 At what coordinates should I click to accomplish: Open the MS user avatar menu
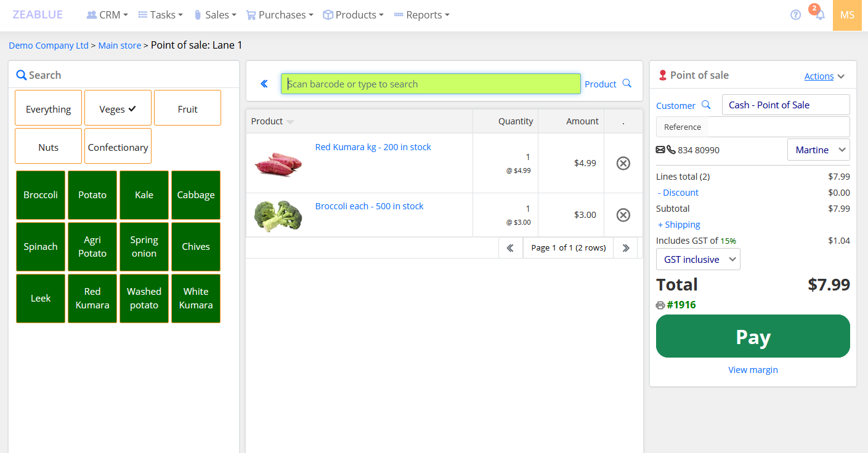coord(847,15)
